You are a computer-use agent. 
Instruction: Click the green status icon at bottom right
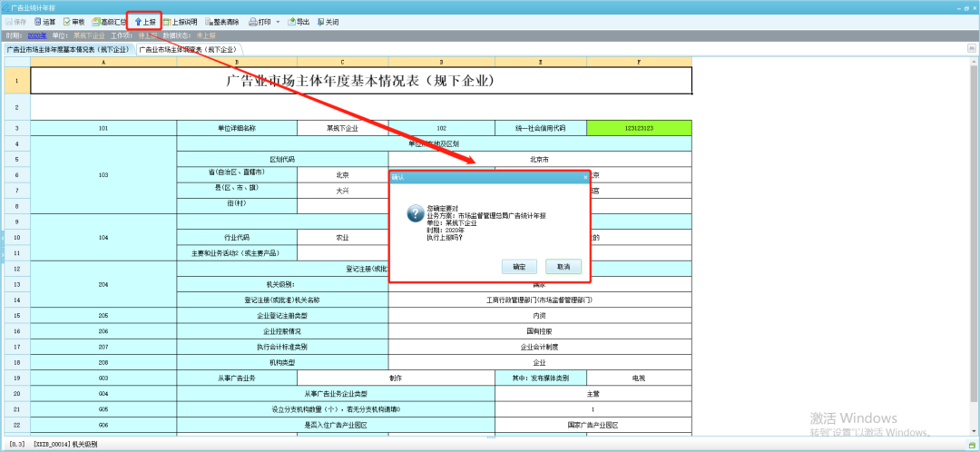click(973, 443)
